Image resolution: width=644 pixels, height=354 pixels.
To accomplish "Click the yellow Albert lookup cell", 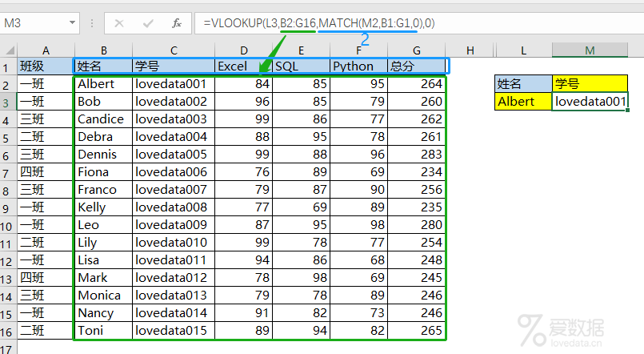I will tap(523, 102).
